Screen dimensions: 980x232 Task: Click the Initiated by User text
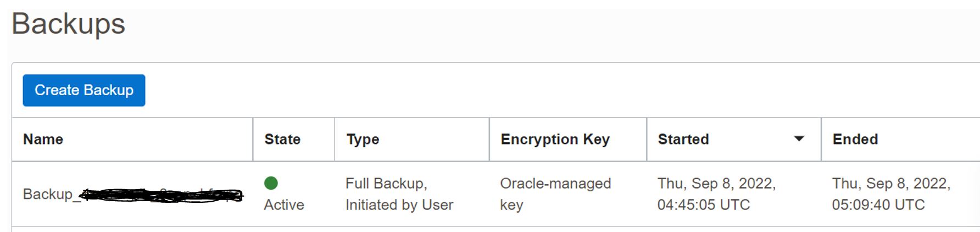pyautogui.click(x=399, y=205)
